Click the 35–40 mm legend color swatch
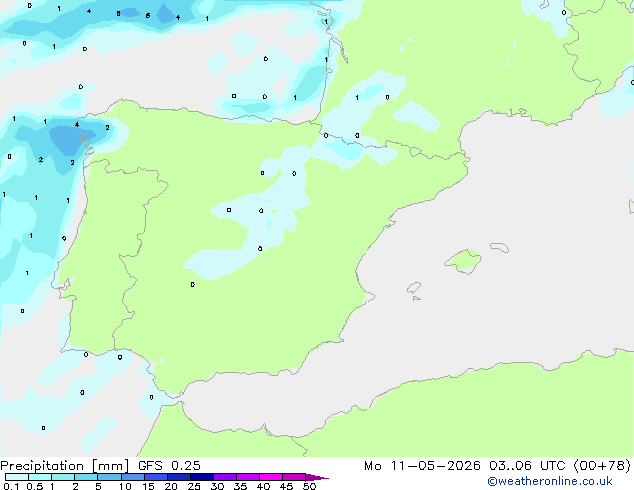Viewport: 634px width, 490px height. pos(247,477)
